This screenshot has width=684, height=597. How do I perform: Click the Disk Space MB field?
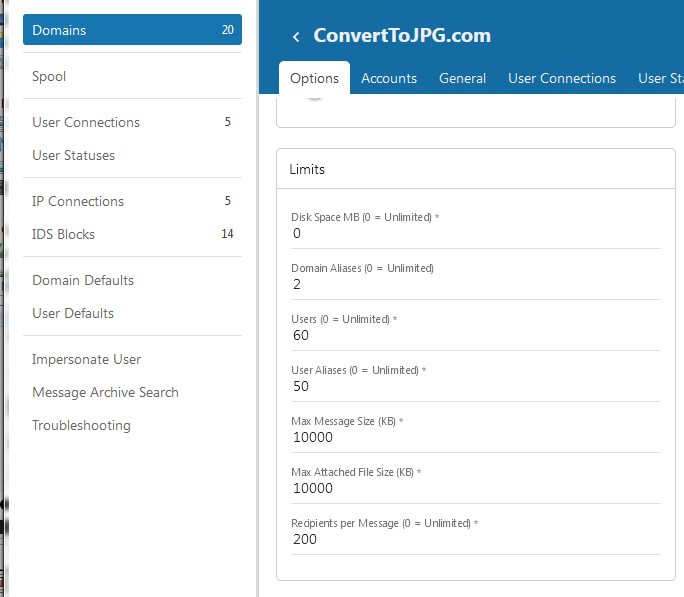pos(475,234)
